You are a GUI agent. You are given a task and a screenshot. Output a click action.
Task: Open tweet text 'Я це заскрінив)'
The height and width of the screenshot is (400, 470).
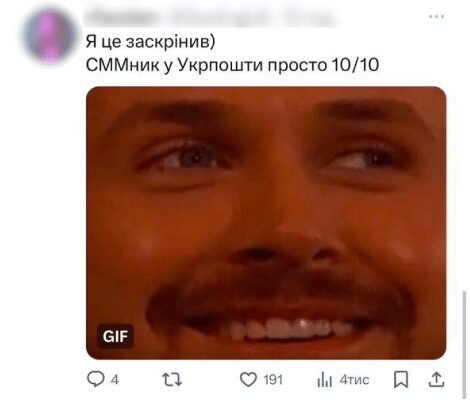point(150,42)
